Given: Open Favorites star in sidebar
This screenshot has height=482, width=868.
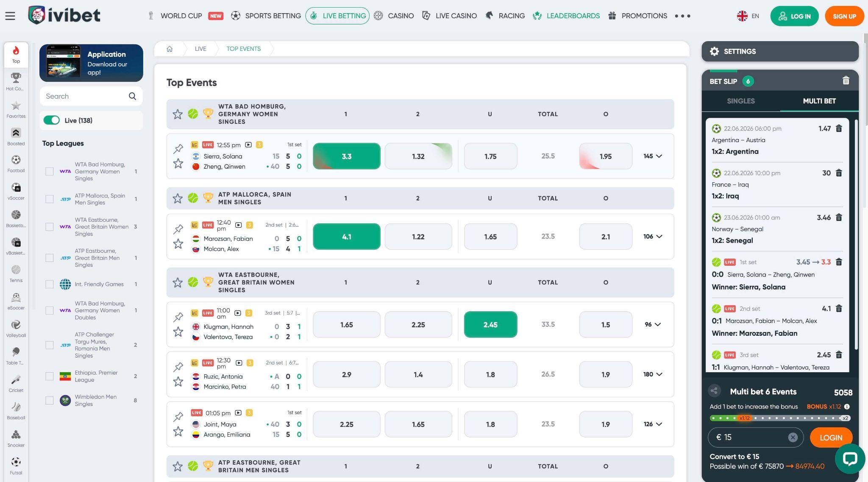Looking at the screenshot, I should pos(16,109).
